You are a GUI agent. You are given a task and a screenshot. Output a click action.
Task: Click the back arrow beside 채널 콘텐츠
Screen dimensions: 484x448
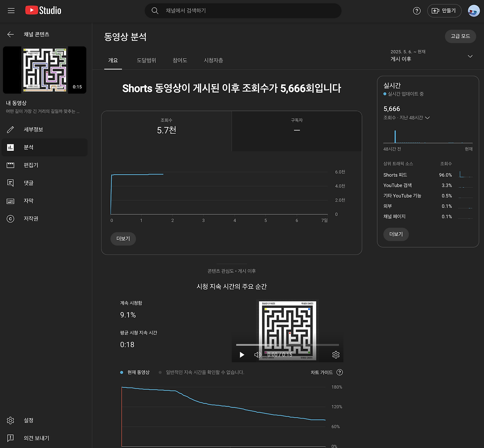pyautogui.click(x=10, y=34)
